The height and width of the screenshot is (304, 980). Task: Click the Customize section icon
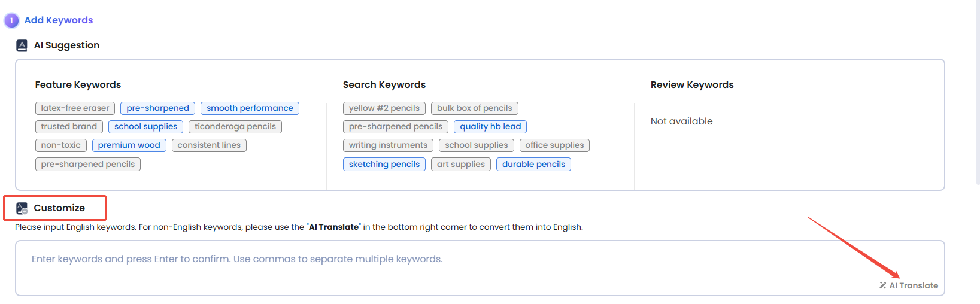[x=22, y=208]
